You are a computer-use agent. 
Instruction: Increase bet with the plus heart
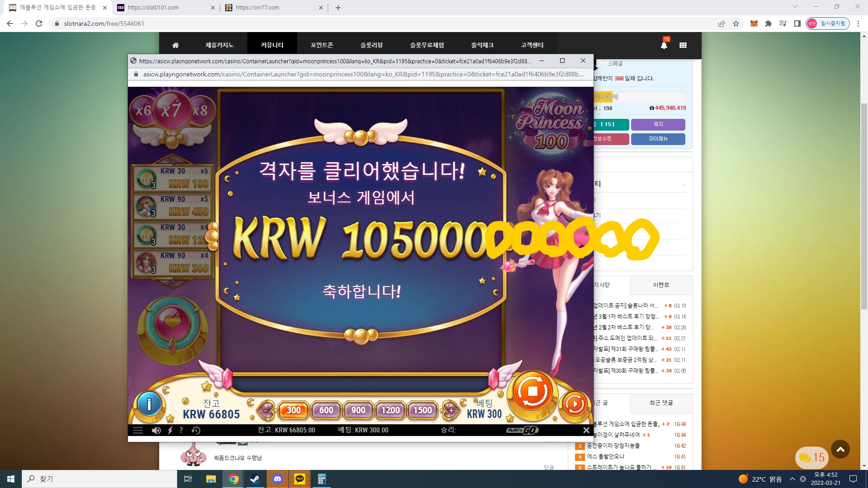click(450, 410)
